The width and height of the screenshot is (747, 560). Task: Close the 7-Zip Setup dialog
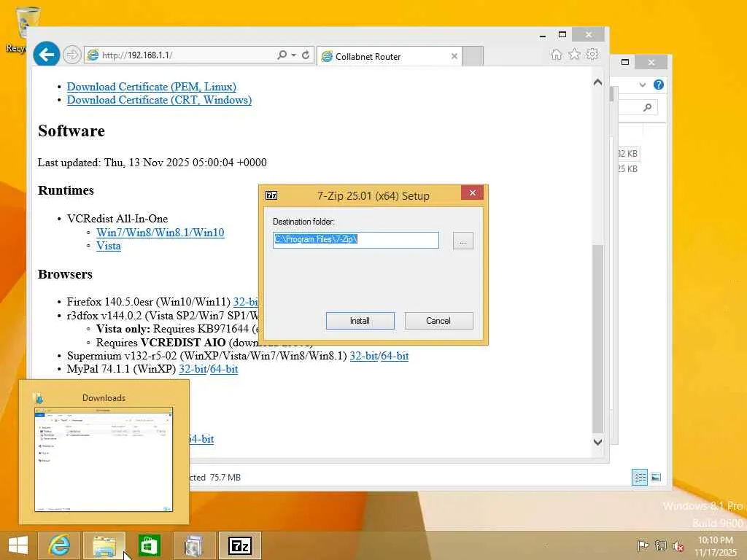[x=472, y=192]
